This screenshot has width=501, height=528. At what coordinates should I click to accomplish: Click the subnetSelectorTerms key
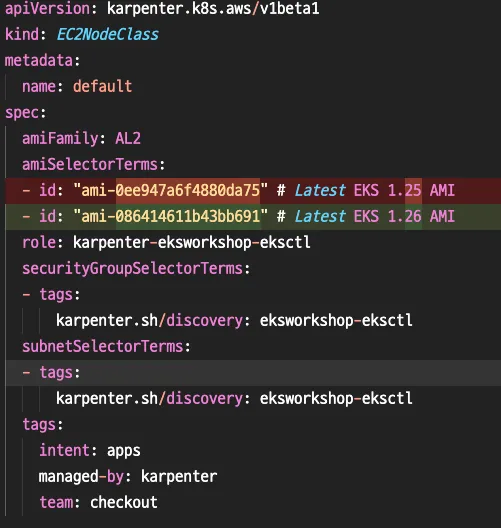(x=102, y=346)
